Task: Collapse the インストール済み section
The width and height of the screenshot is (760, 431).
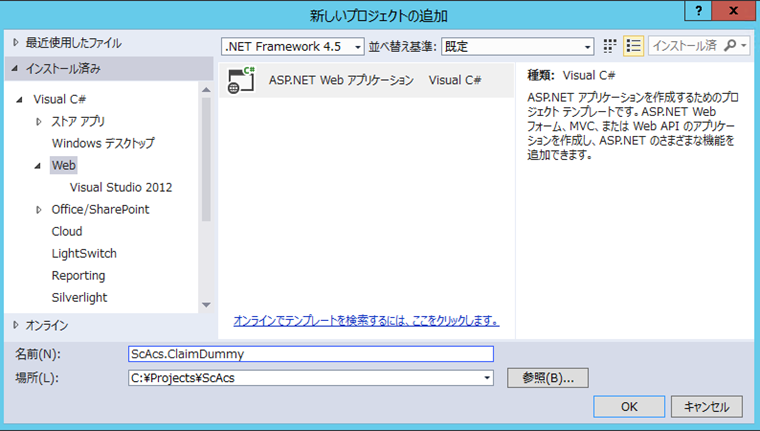Action: click(15, 69)
